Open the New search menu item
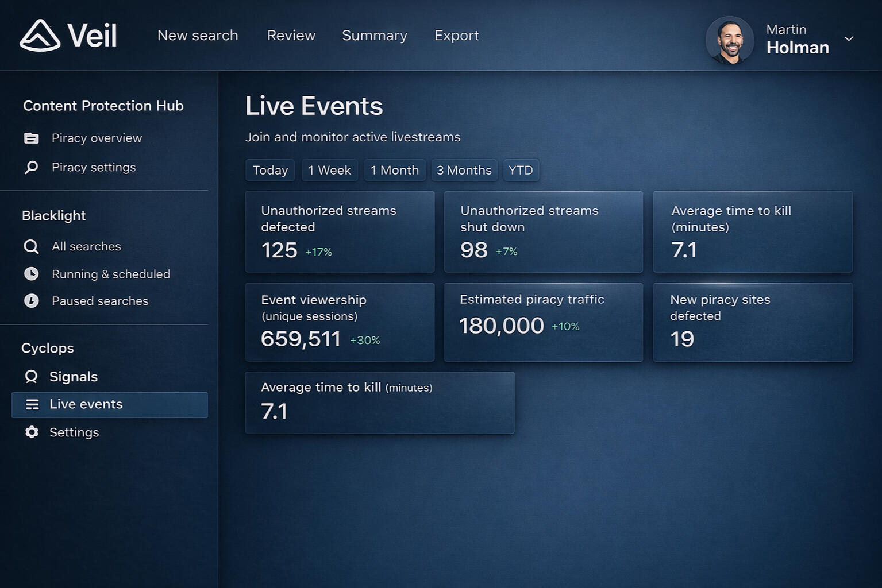The image size is (882, 588). click(198, 36)
